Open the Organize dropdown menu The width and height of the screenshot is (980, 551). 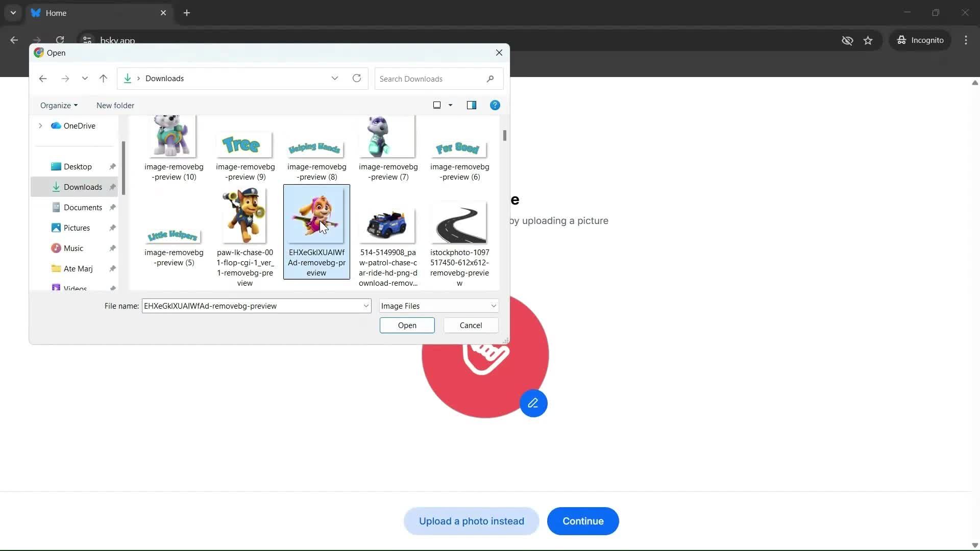(58, 105)
